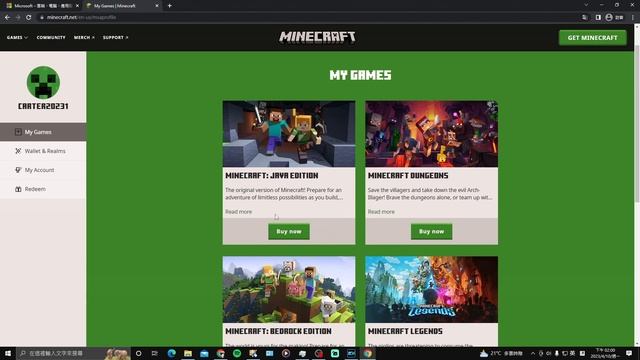Click the taskbar clock and date
The image size is (640, 360).
(606, 353)
